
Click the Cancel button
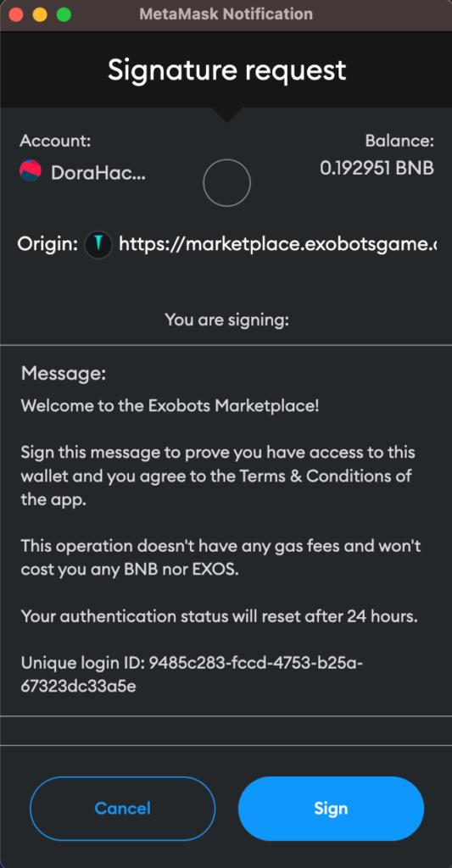click(122, 808)
